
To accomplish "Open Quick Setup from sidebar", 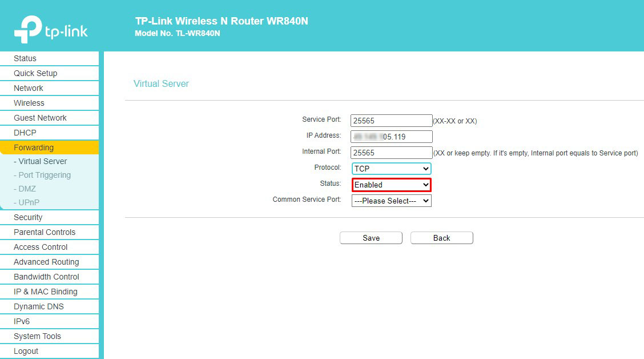I will pyautogui.click(x=49, y=73).
